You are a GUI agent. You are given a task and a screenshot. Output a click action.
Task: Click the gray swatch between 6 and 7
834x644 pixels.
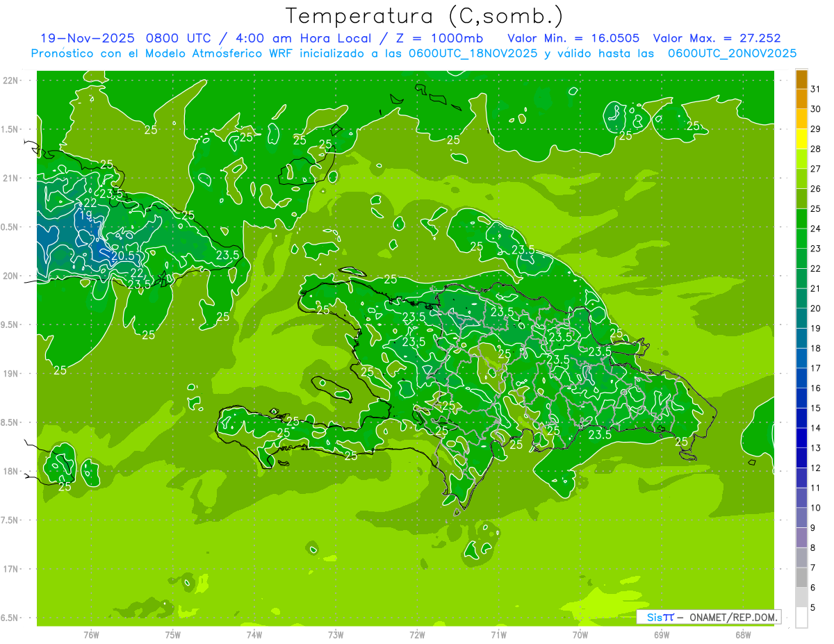pos(801,578)
